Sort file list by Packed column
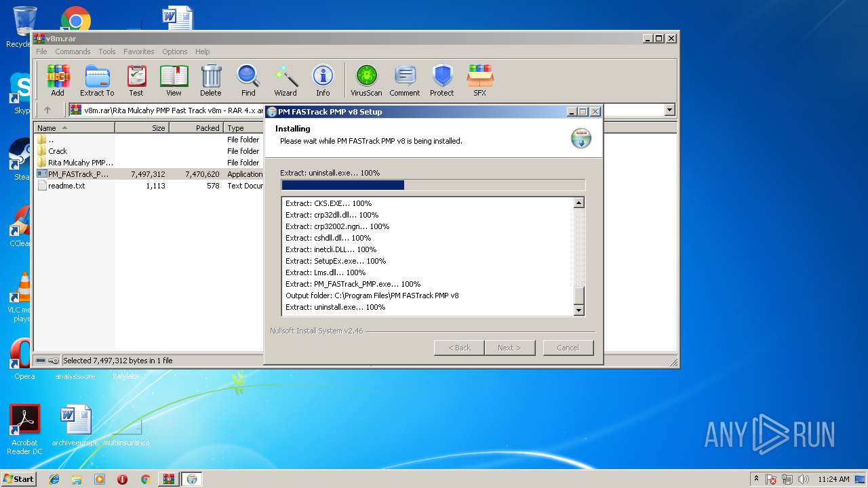The image size is (868, 488). [x=196, y=127]
